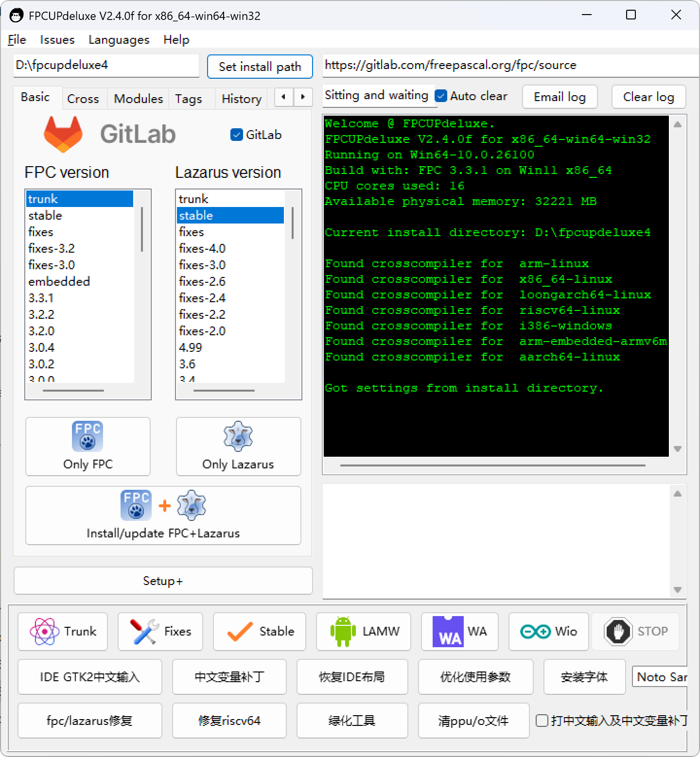
Task: Click the purple WA WebAssembly icon
Action: click(x=448, y=631)
